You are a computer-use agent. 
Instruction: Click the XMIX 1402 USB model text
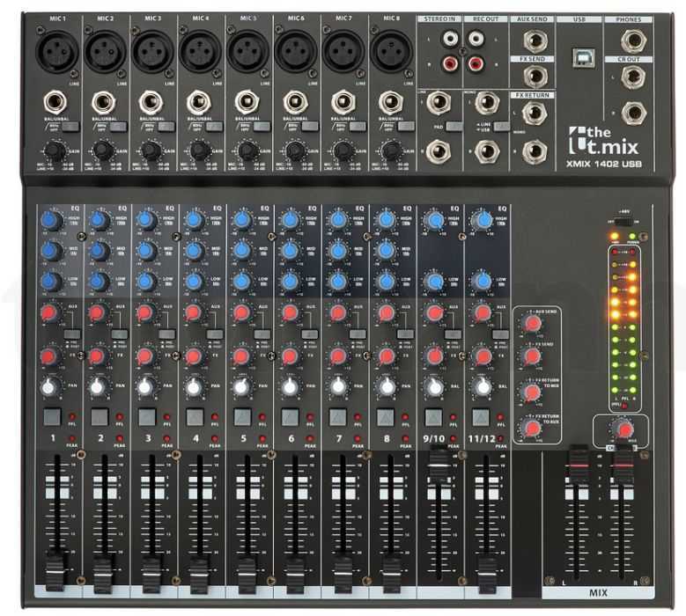tap(604, 164)
